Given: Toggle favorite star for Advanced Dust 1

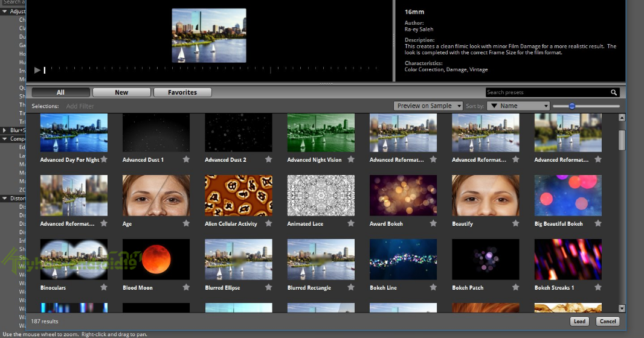Looking at the screenshot, I should click(x=187, y=159).
